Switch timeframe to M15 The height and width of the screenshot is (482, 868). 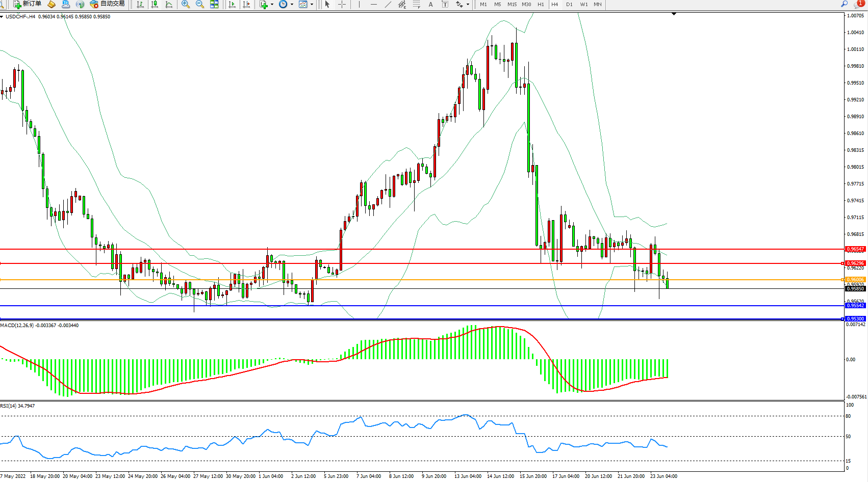tap(512, 4)
